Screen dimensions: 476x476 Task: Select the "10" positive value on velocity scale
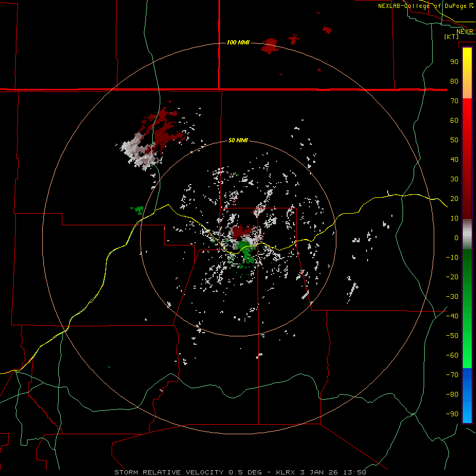pos(454,218)
